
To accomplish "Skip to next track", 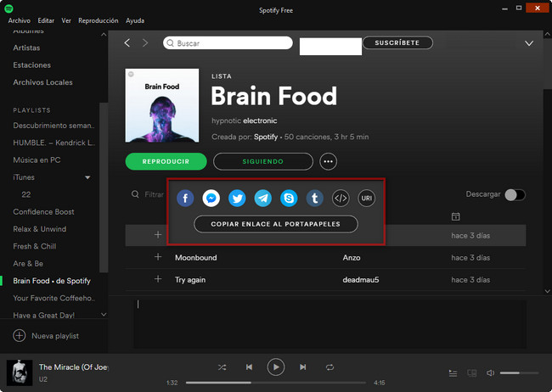I will 302,367.
